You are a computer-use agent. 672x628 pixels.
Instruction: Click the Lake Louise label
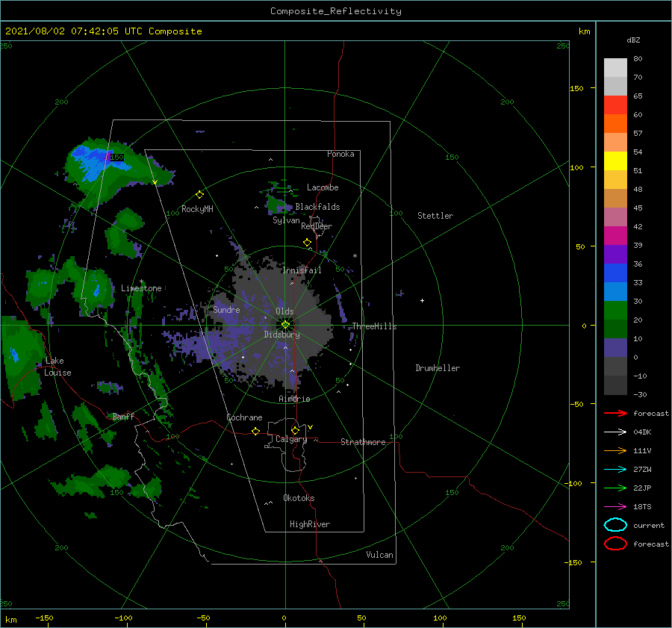tap(57, 367)
